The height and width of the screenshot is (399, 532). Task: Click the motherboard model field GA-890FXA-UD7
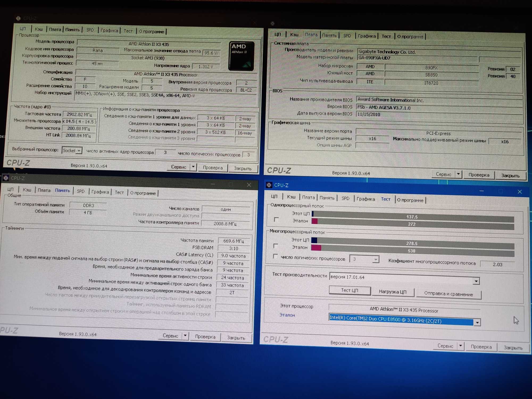tap(417, 58)
